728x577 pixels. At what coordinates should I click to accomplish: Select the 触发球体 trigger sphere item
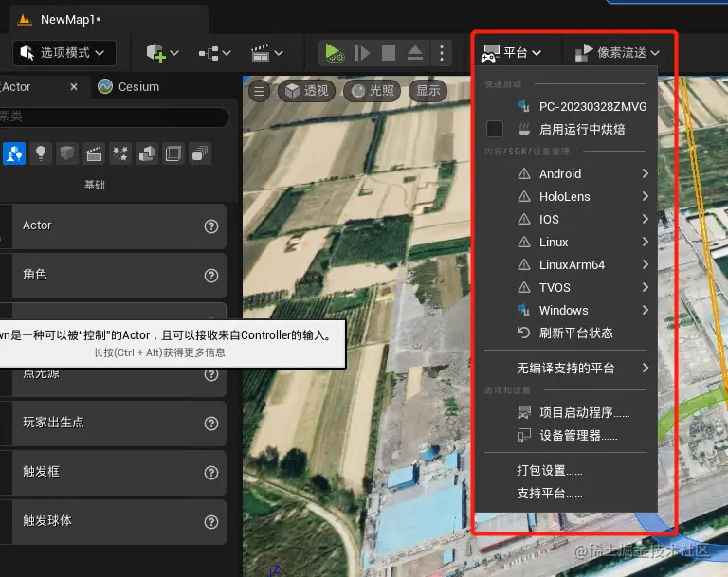(113, 521)
